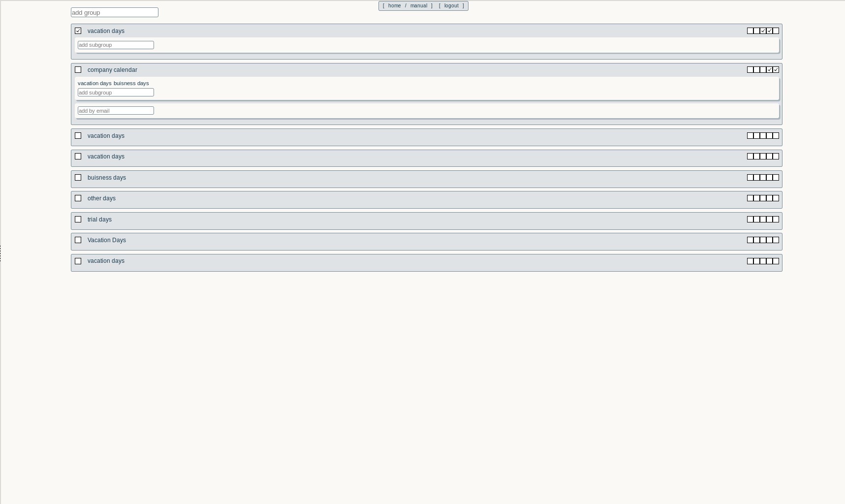This screenshot has width=845, height=504.
Task: Log out via the logout link
Action: (x=451, y=6)
